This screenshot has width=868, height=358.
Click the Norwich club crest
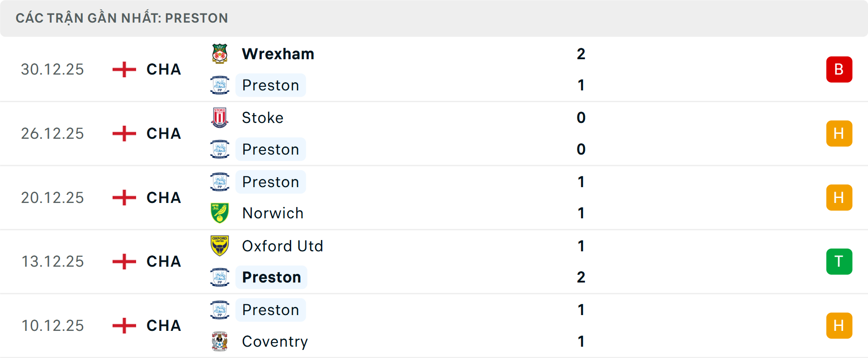(220, 213)
